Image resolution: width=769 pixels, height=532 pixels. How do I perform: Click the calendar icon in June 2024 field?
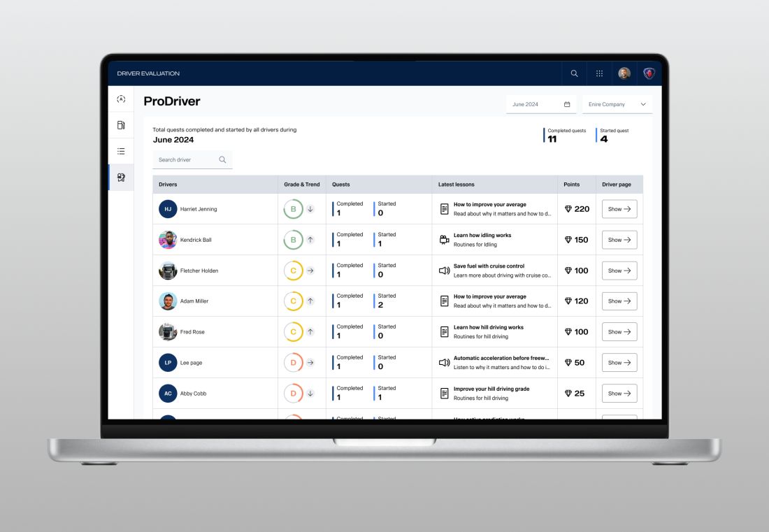(x=567, y=104)
